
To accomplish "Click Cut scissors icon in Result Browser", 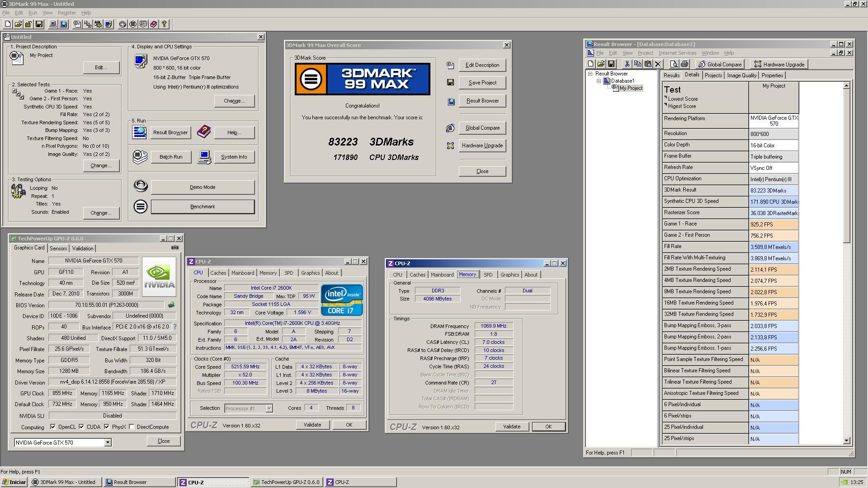I will click(627, 64).
